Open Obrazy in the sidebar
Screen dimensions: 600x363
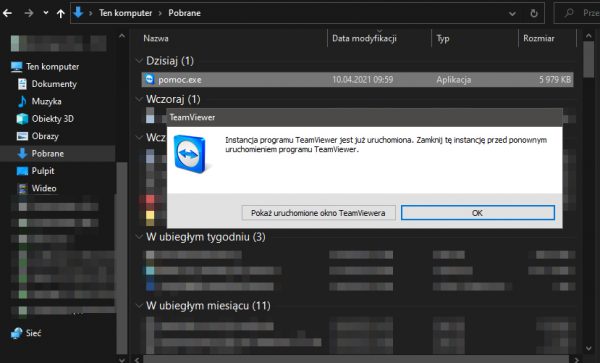pyautogui.click(x=45, y=136)
